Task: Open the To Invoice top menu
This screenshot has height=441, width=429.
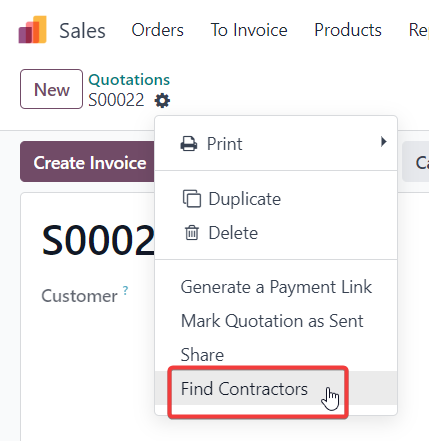Action: tap(249, 30)
